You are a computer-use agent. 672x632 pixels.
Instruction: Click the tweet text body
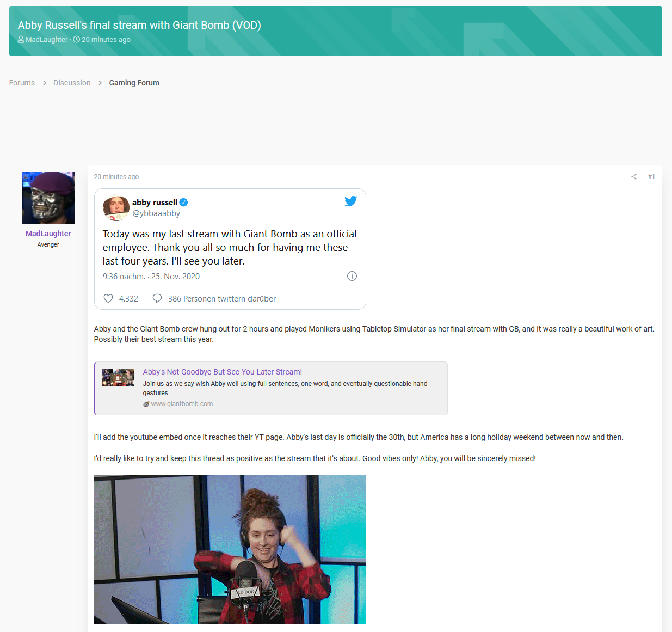click(230, 247)
